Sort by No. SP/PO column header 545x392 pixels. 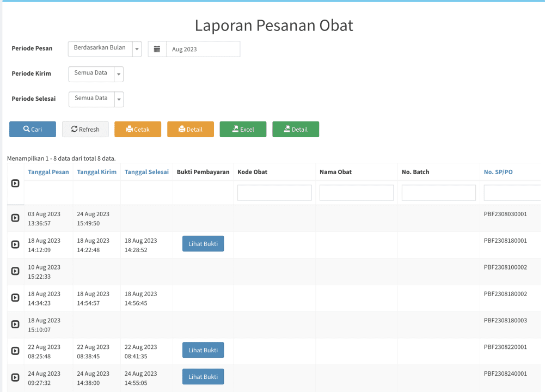[x=498, y=172]
